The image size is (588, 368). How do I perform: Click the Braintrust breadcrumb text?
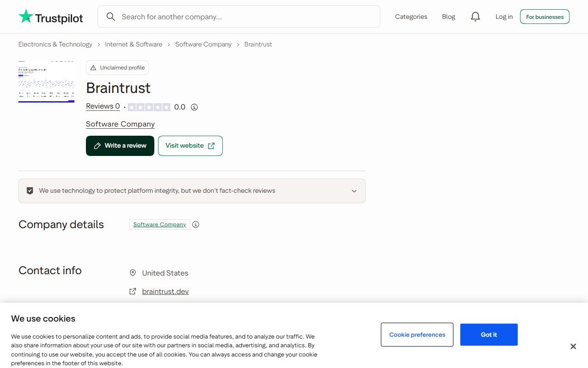(x=258, y=45)
